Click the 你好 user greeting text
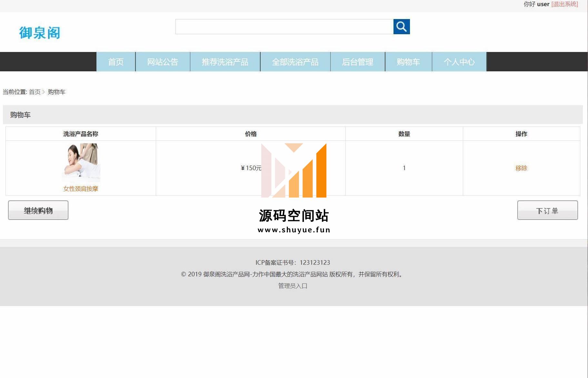This screenshot has height=378, width=588. (x=536, y=4)
